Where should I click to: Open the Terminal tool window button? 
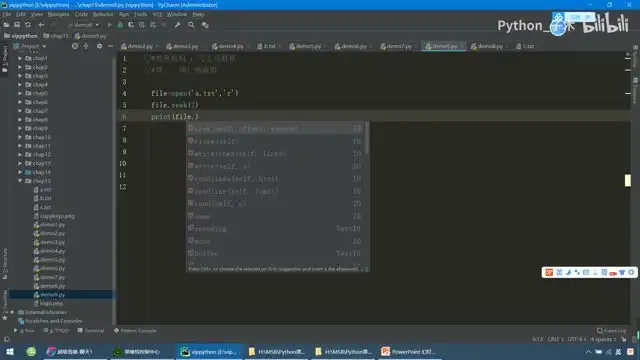pyautogui.click(x=91, y=331)
